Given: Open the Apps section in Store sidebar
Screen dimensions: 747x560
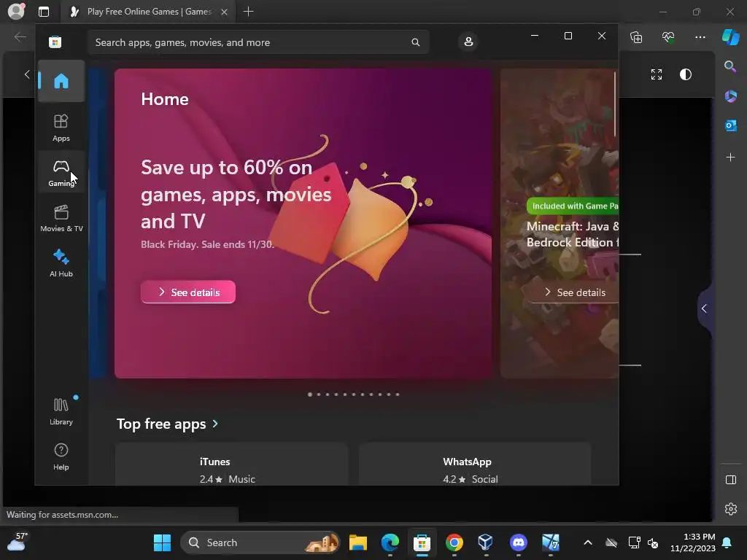Looking at the screenshot, I should click(61, 128).
